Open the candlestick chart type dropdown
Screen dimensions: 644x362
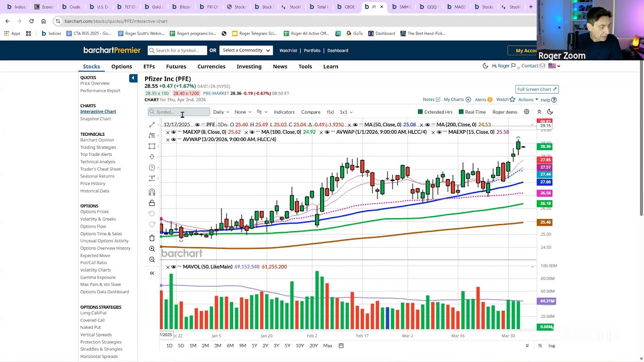(x=262, y=112)
